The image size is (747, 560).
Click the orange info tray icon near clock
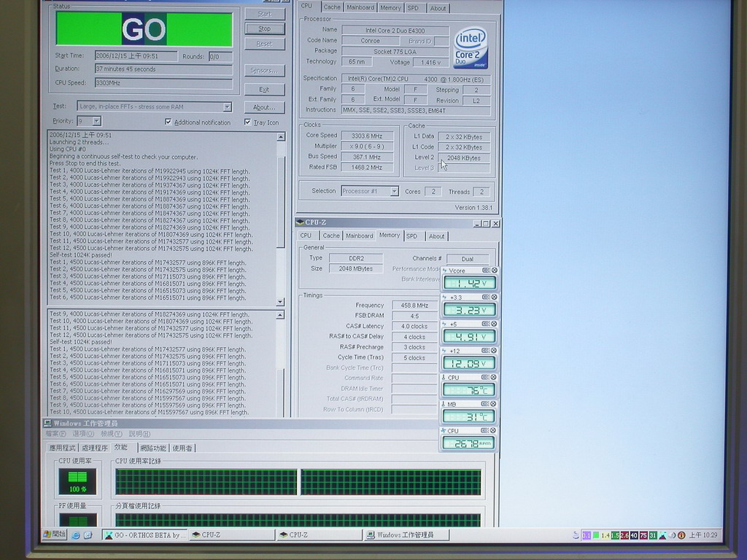[x=681, y=535]
